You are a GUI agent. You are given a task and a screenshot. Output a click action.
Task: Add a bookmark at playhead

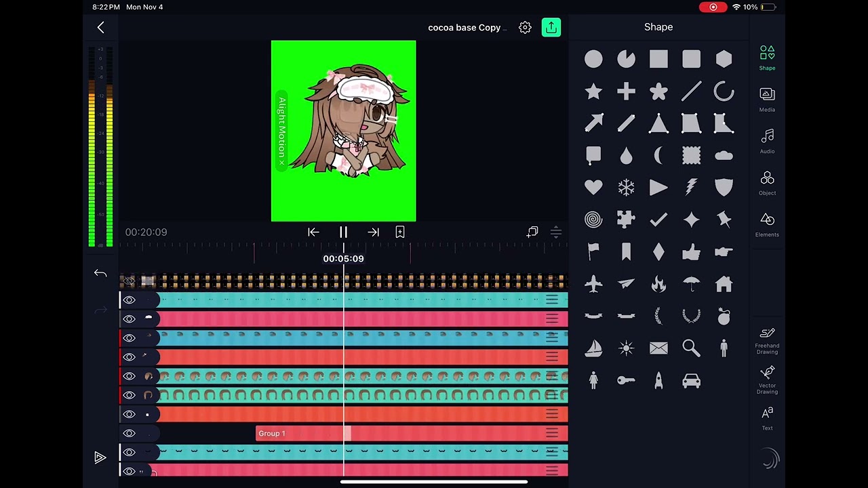click(400, 232)
